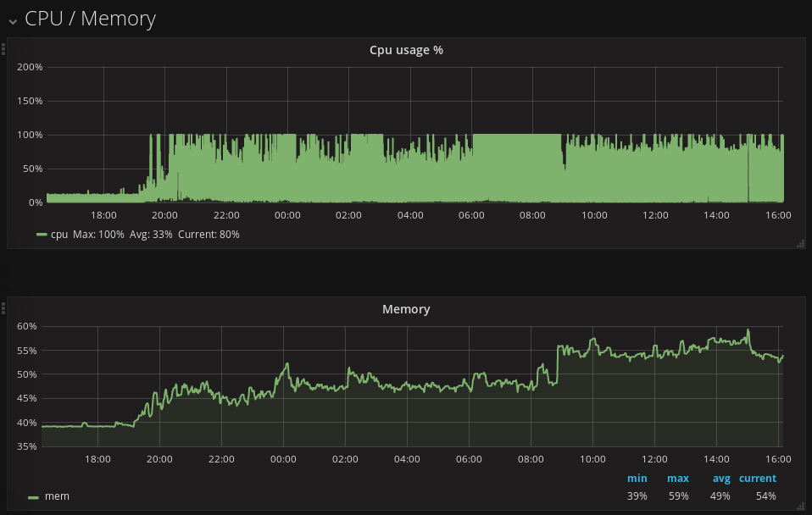Image resolution: width=812 pixels, height=515 pixels.
Task: Open the Memory panel title menu
Action: [406, 309]
